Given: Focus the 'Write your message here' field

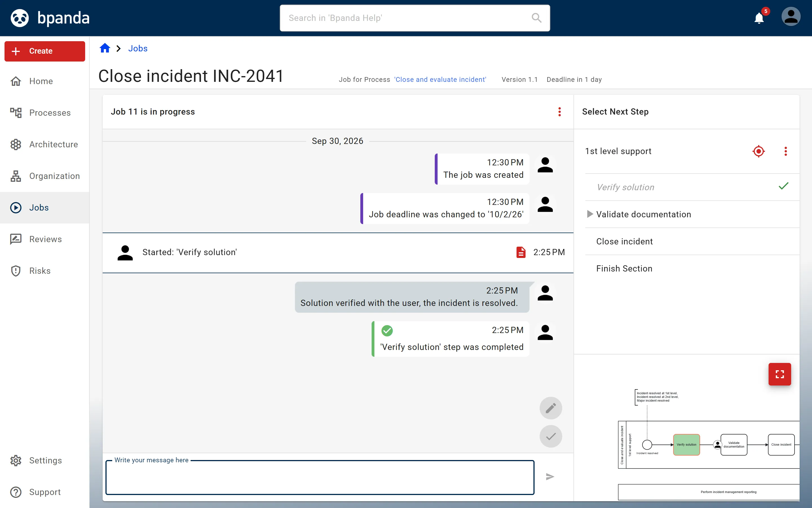Looking at the screenshot, I should coord(320,478).
